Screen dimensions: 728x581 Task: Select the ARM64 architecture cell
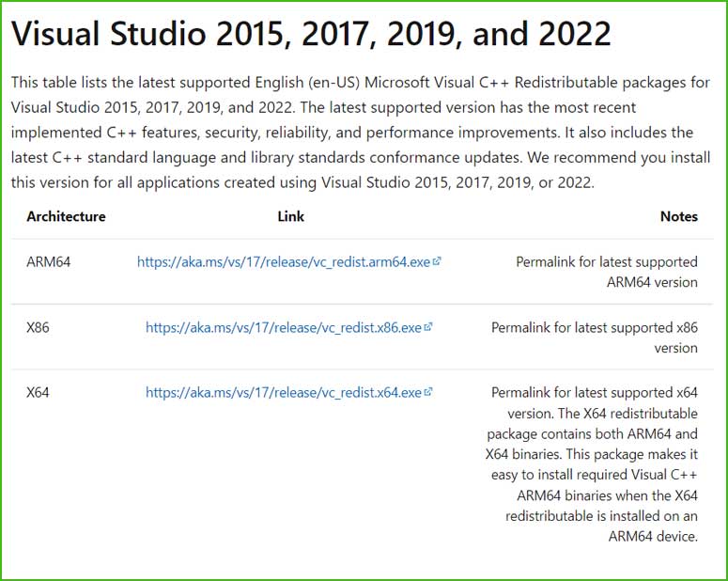tap(48, 262)
